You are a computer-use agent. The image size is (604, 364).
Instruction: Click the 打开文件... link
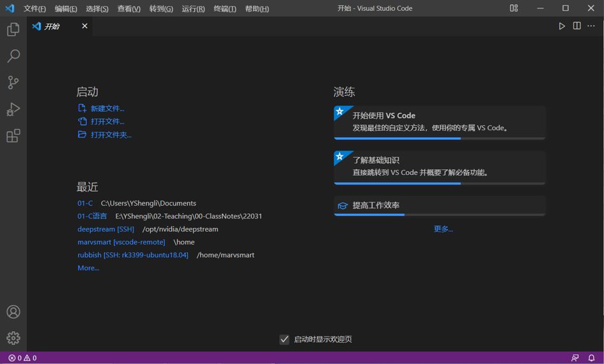click(107, 121)
